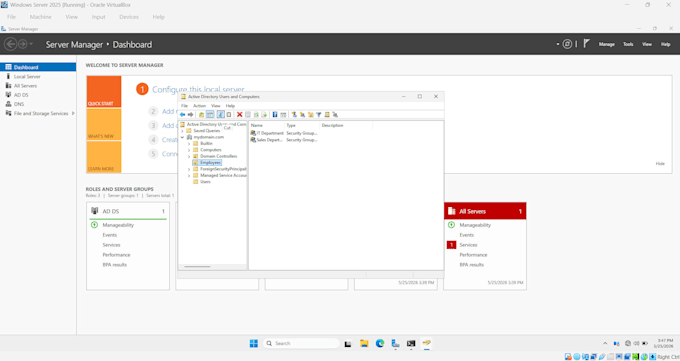
Task: Select the LEARN MORE tile
Action: click(104, 157)
